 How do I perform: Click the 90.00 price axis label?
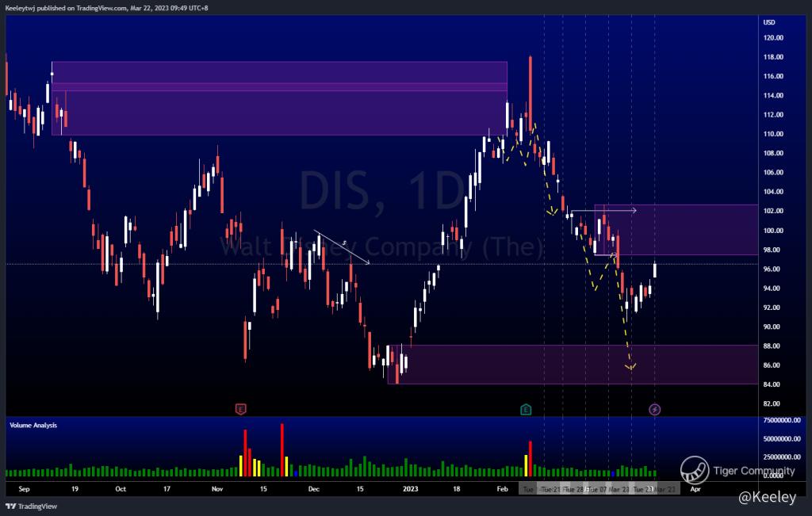772,327
